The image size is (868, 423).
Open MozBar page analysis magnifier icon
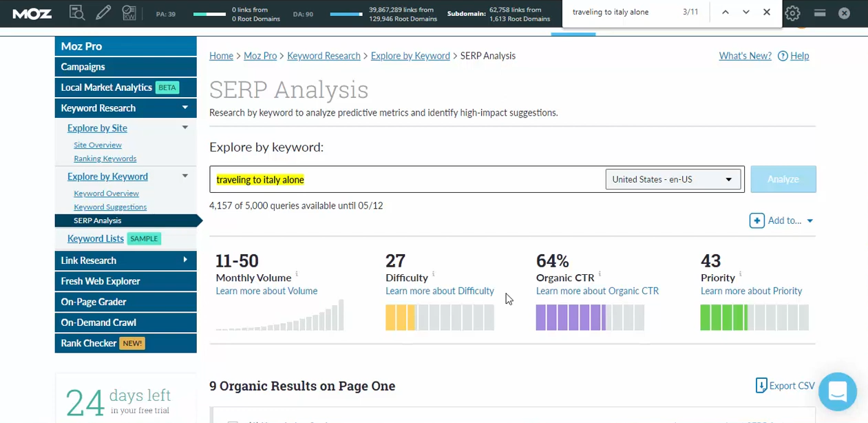77,12
